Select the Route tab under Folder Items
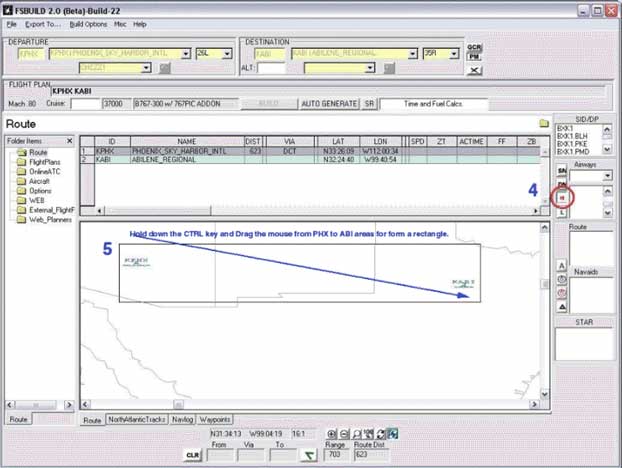 pos(18,419)
